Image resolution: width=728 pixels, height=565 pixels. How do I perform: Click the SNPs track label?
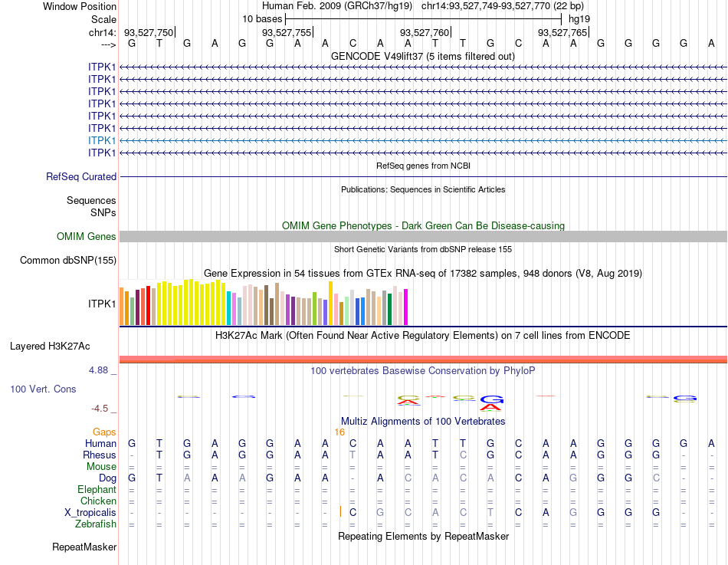coord(103,212)
